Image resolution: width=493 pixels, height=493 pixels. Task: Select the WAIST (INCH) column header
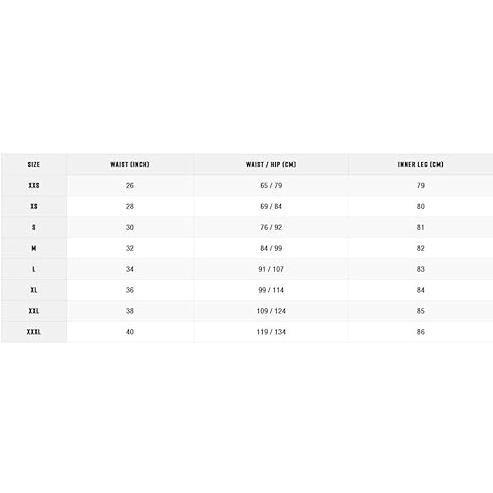point(130,164)
